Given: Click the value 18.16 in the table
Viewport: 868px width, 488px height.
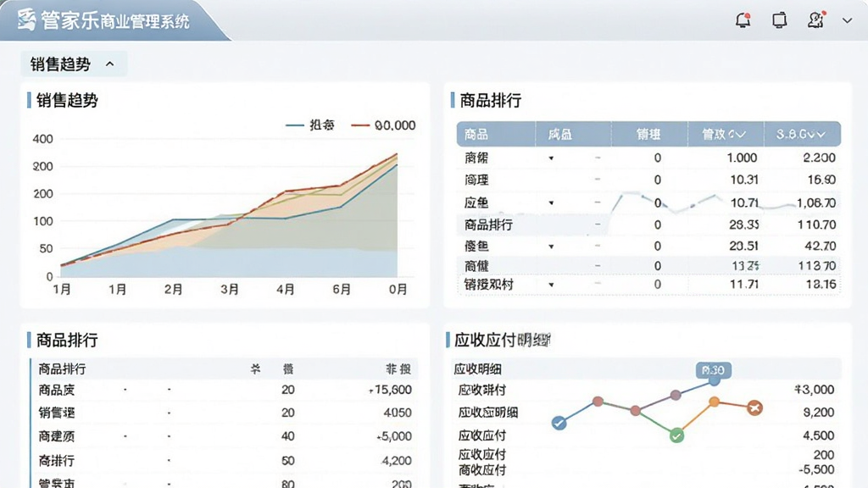Looking at the screenshot, I should point(821,285).
